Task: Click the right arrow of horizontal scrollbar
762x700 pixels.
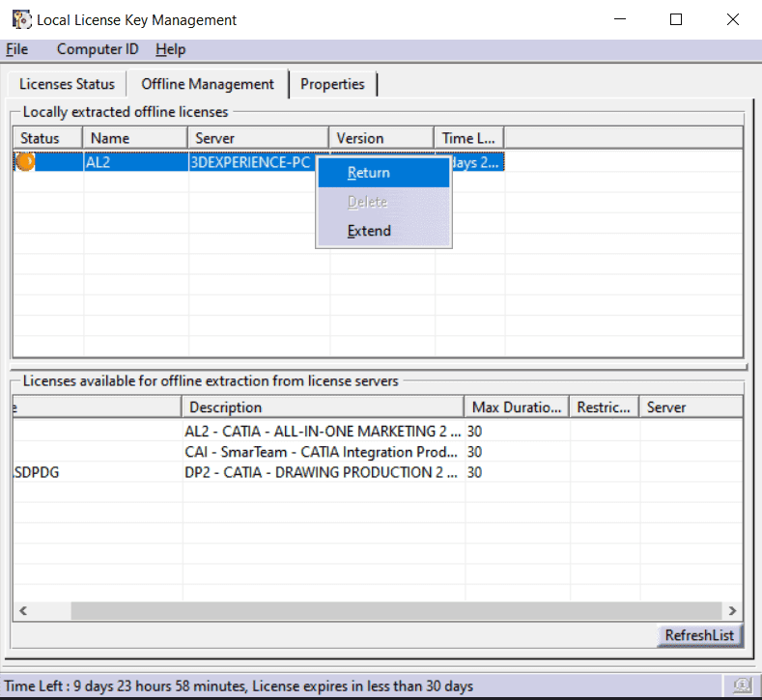Action: coord(732,610)
